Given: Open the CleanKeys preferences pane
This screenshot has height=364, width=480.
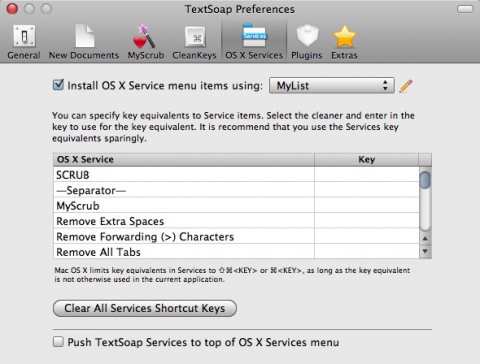Looking at the screenshot, I should [194, 42].
